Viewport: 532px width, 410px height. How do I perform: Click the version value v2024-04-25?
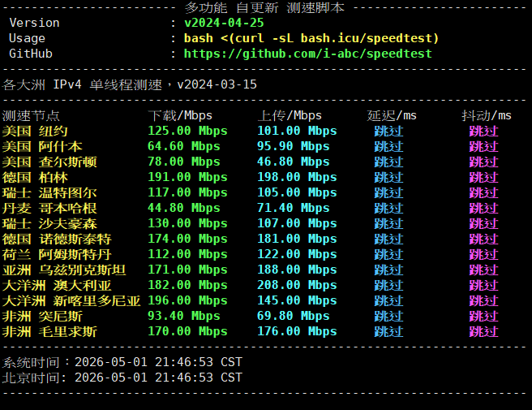pyautogui.click(x=224, y=23)
